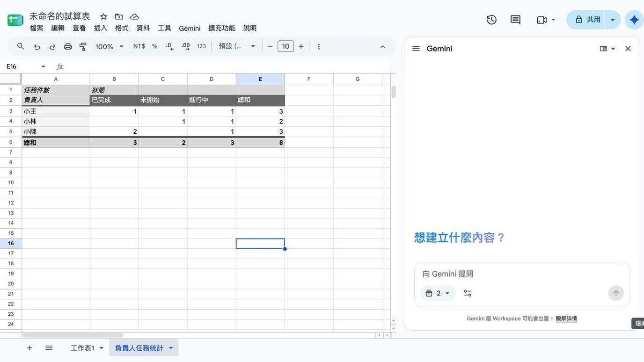Open the Google Sheets home icon

pos(15,20)
